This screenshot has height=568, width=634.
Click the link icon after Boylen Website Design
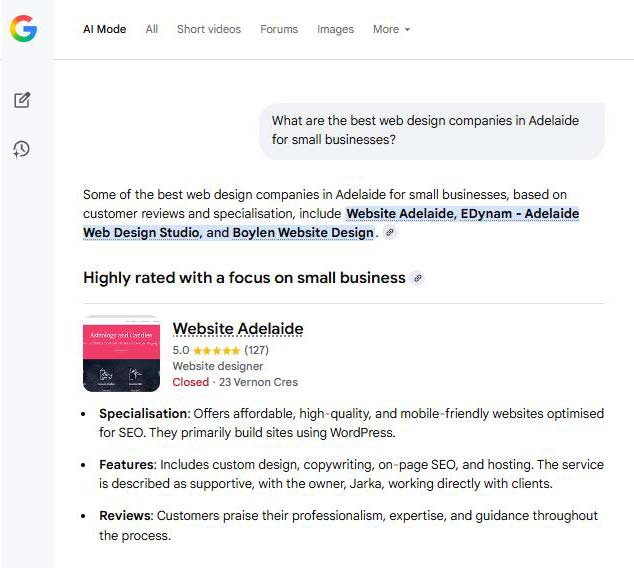point(390,232)
